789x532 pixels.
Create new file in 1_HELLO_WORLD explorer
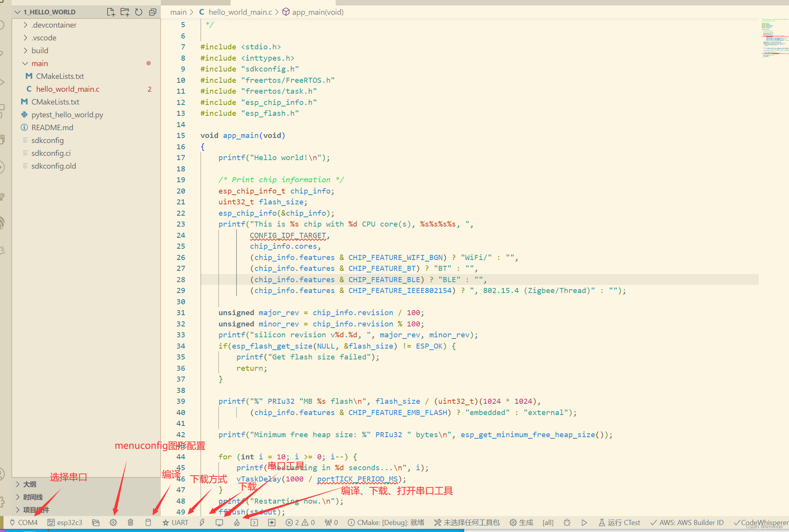pyautogui.click(x=111, y=12)
